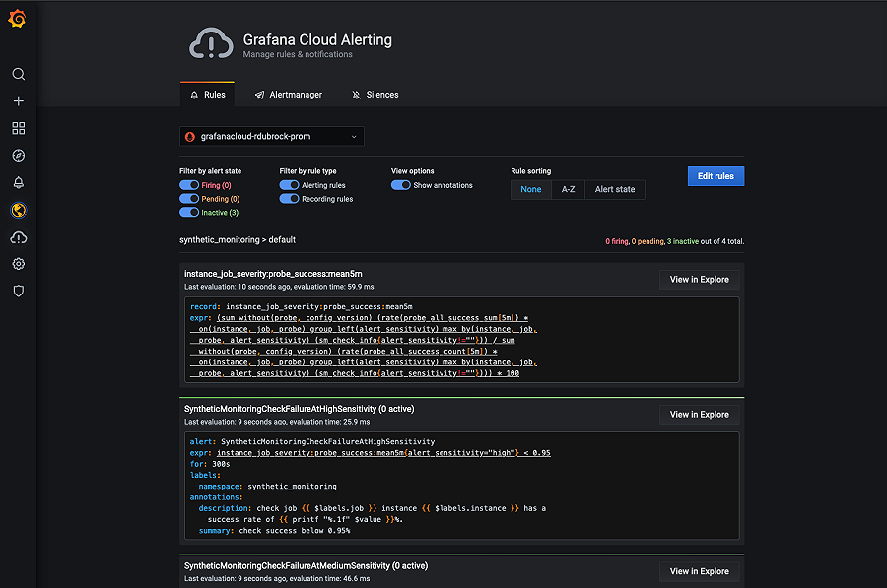This screenshot has height=588, width=887.
Task: Open the Server Admin shield icon
Action: click(17, 291)
